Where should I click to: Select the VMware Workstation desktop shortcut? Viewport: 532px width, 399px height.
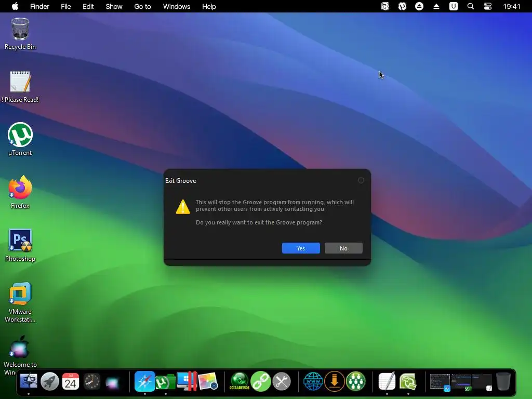click(x=20, y=302)
